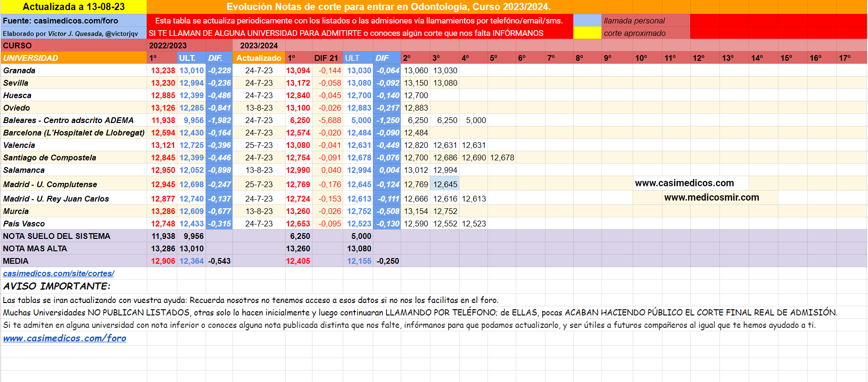
Task: Click the MEDIA value 12,405
Action: [298, 261]
